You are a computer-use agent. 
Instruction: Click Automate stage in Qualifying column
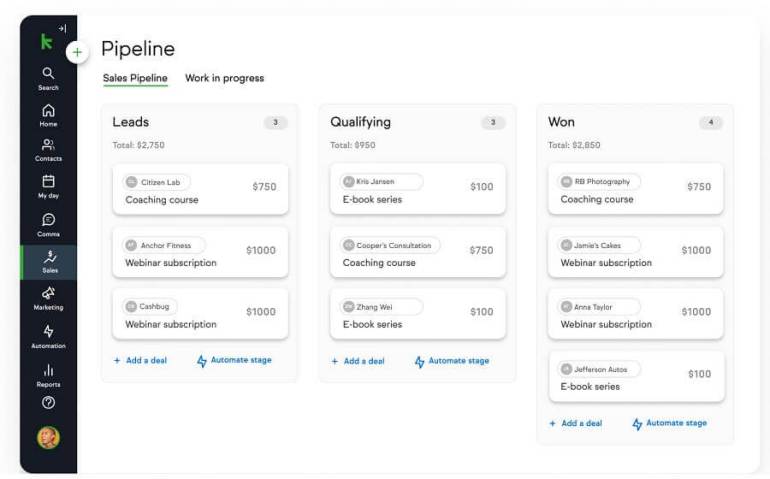(x=452, y=361)
